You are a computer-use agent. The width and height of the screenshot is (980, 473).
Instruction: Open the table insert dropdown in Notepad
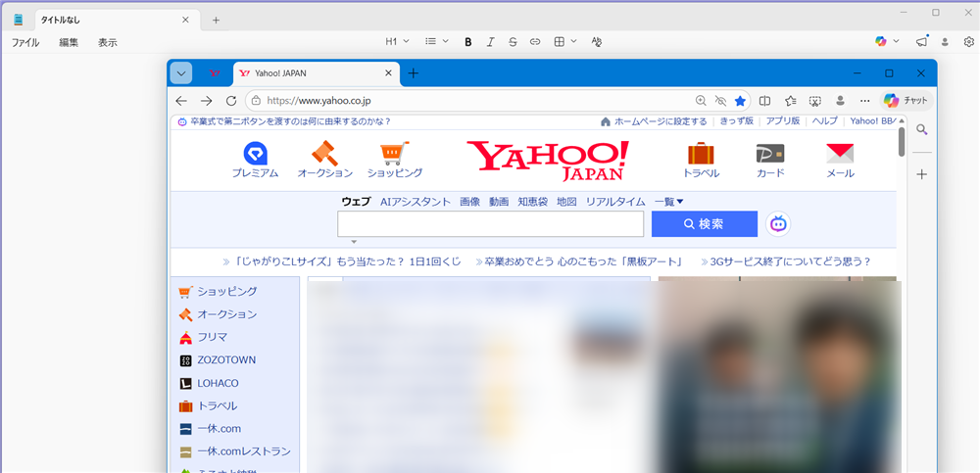point(565,42)
